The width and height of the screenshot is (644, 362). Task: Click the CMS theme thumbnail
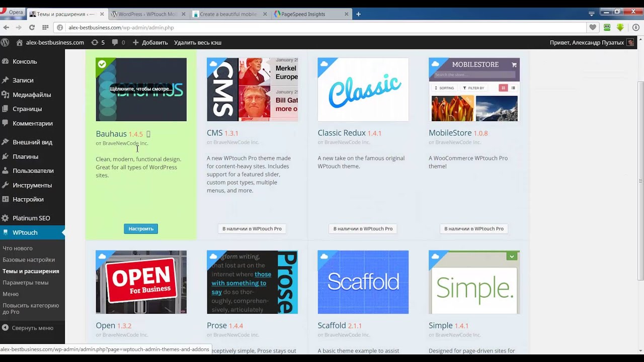[x=252, y=89]
